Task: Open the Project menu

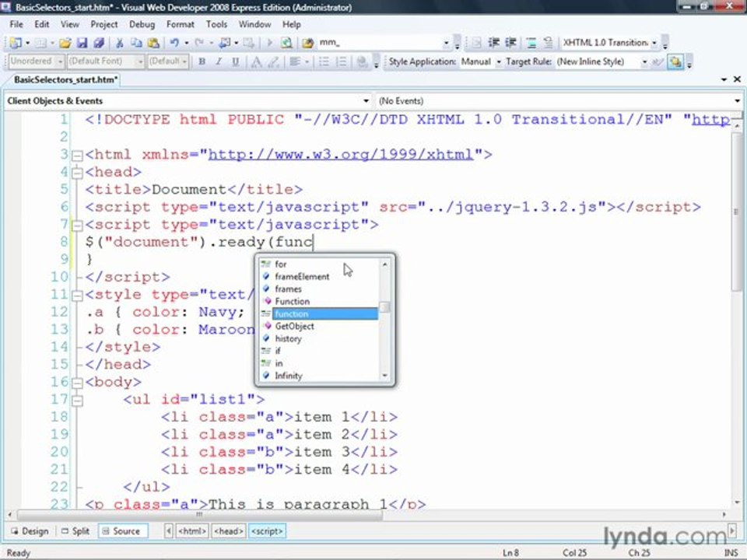Action: click(103, 24)
